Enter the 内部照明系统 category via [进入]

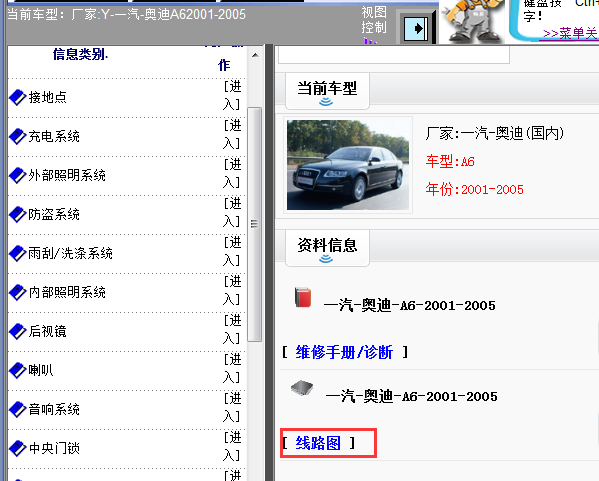232,290
